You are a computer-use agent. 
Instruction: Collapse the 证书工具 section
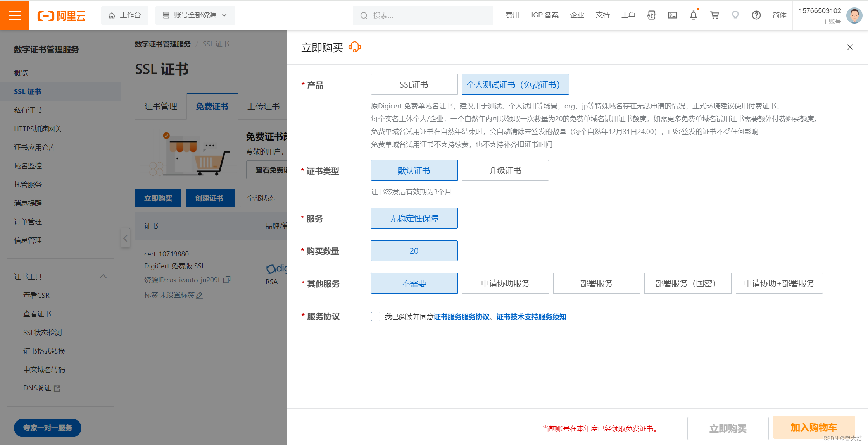point(103,277)
